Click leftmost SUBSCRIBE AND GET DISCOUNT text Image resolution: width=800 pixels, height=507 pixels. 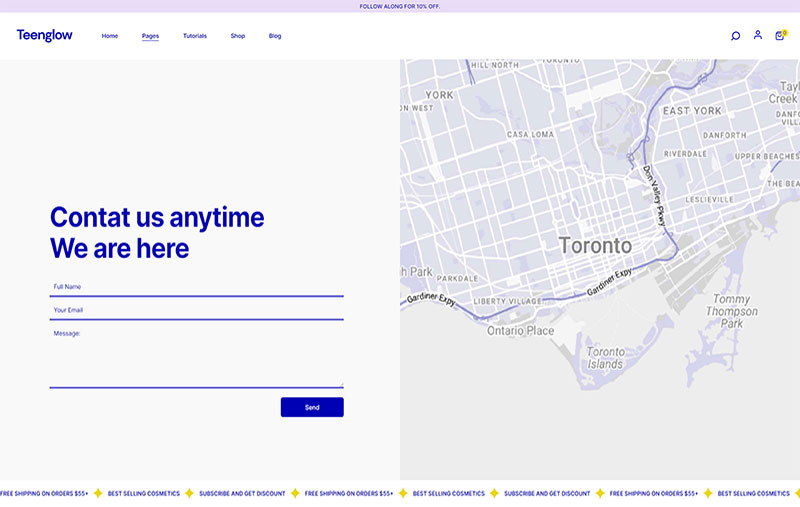242,493
